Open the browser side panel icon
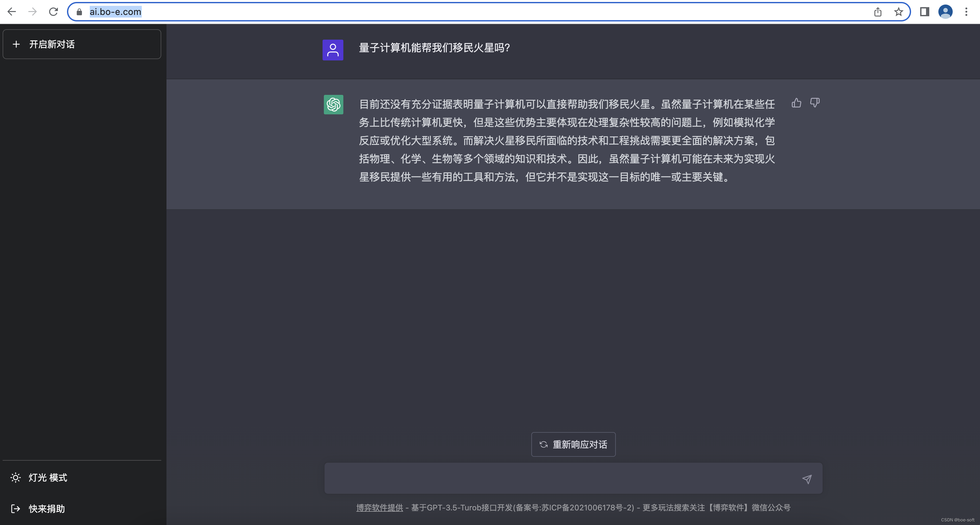This screenshot has height=525, width=980. [x=925, y=12]
